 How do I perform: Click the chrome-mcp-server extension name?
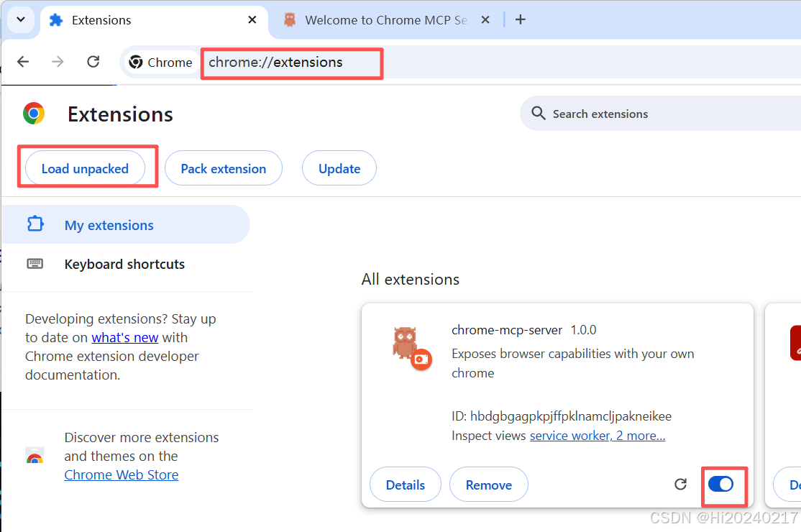(x=507, y=330)
